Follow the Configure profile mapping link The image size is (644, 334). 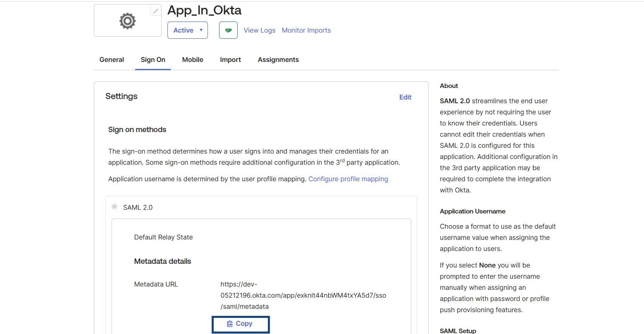(348, 179)
